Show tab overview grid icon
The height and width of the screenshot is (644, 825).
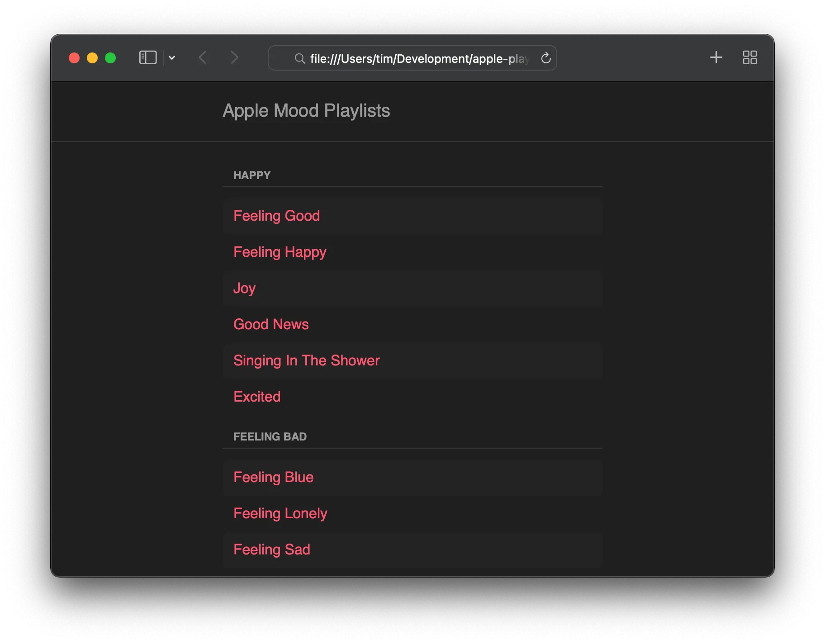point(750,57)
